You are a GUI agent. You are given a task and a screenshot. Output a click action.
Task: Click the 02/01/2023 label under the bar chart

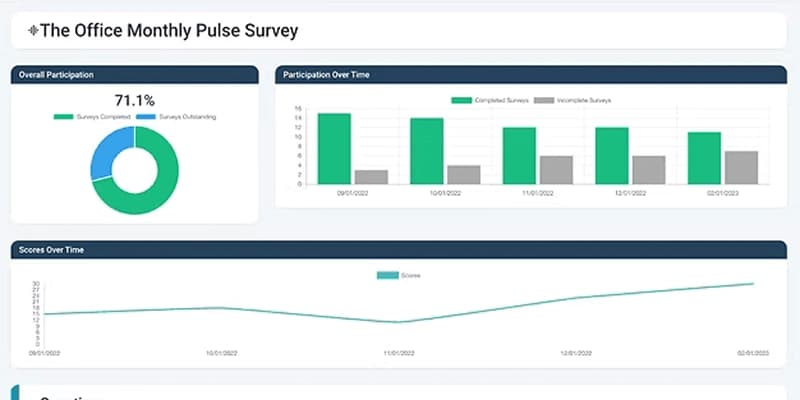722,194
